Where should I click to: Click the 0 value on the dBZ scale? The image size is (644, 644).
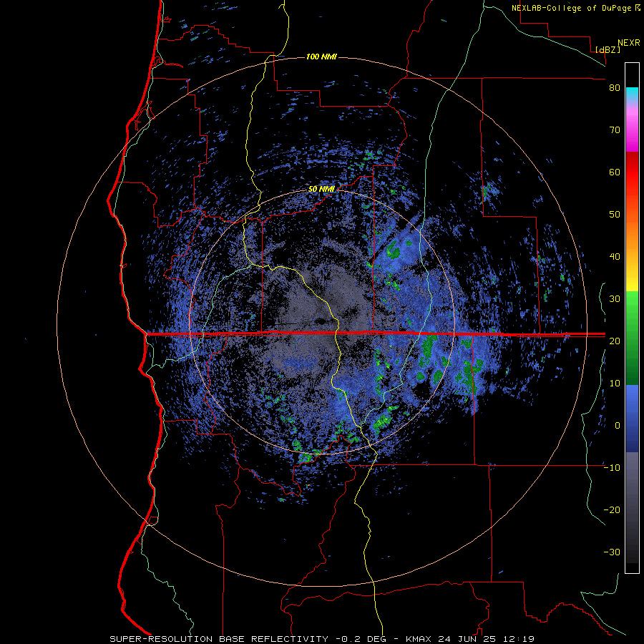click(x=618, y=426)
